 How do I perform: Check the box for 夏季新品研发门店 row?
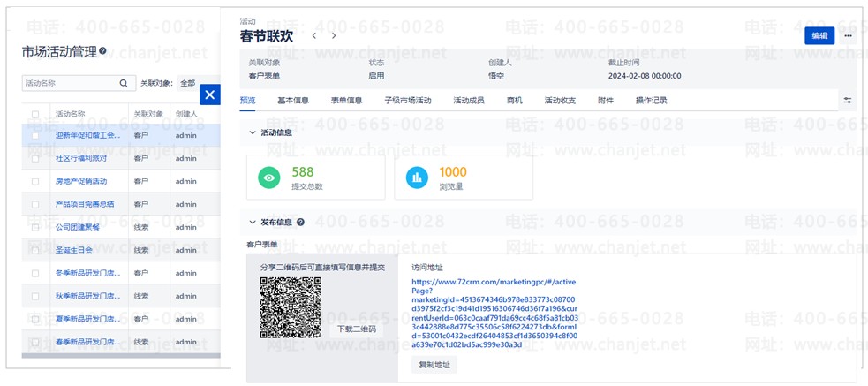pos(35,319)
